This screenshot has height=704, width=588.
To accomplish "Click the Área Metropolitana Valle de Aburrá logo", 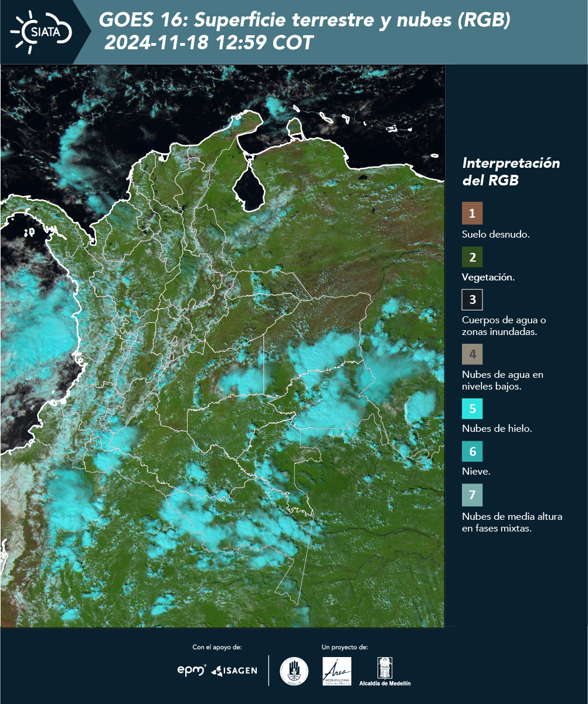I will pyautogui.click(x=337, y=671).
